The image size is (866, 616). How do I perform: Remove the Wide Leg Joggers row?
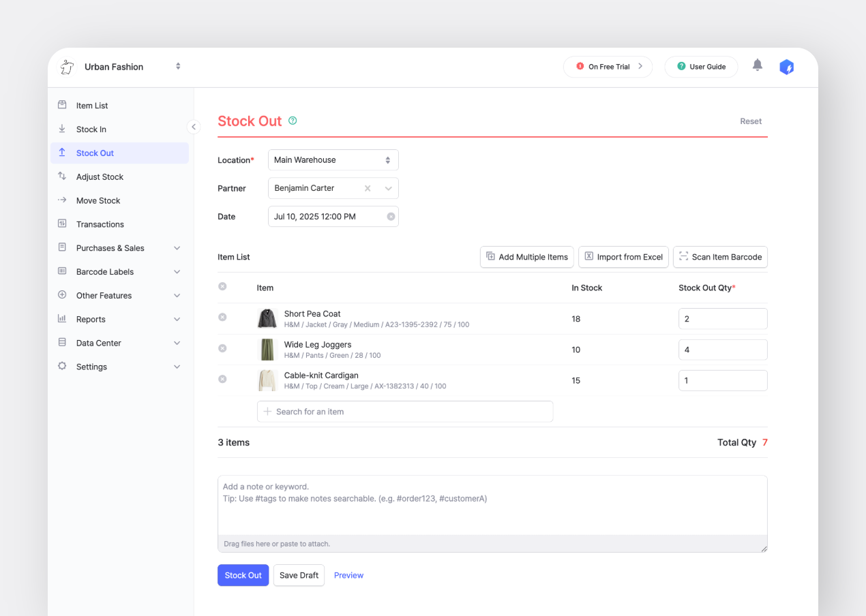222,348
